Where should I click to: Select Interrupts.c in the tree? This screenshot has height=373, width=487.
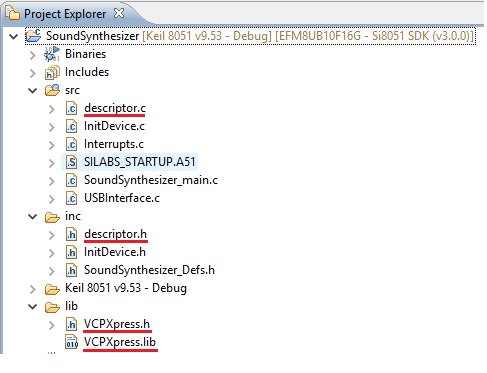(x=114, y=144)
